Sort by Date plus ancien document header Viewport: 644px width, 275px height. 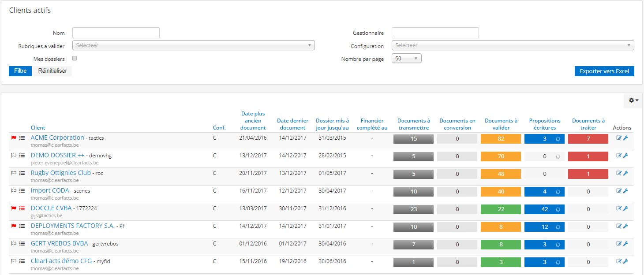click(x=253, y=121)
